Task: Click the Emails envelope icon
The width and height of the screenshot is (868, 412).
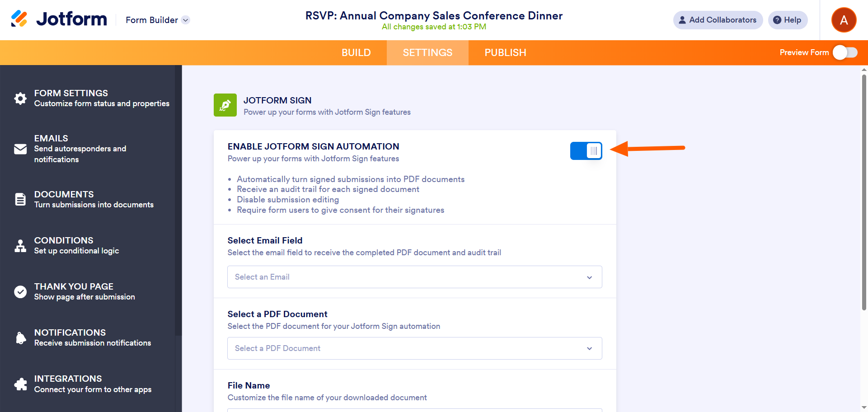Action: [x=20, y=149]
